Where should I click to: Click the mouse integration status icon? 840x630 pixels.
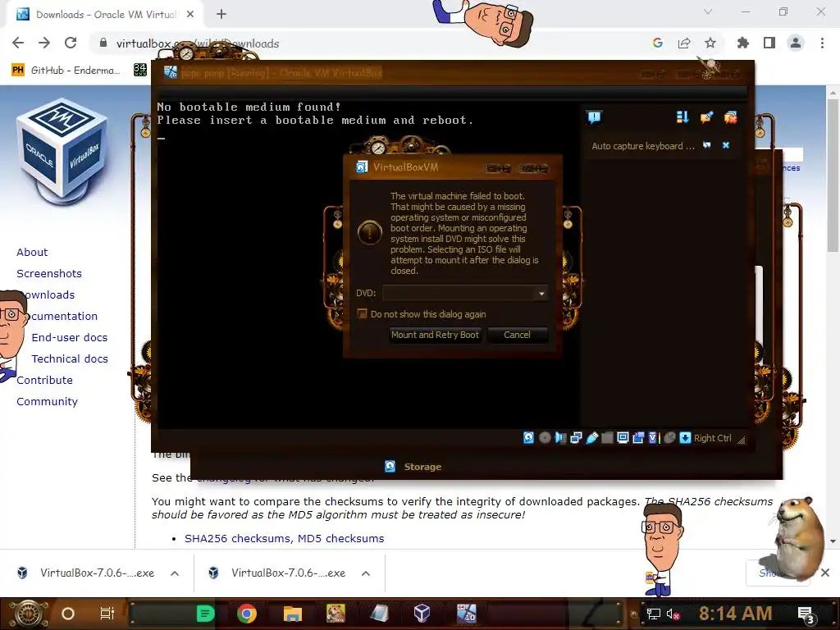tap(669, 438)
